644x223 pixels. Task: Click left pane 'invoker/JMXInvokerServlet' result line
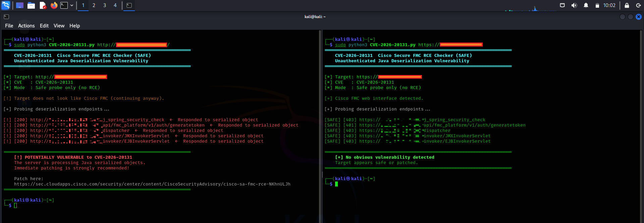pos(133,136)
